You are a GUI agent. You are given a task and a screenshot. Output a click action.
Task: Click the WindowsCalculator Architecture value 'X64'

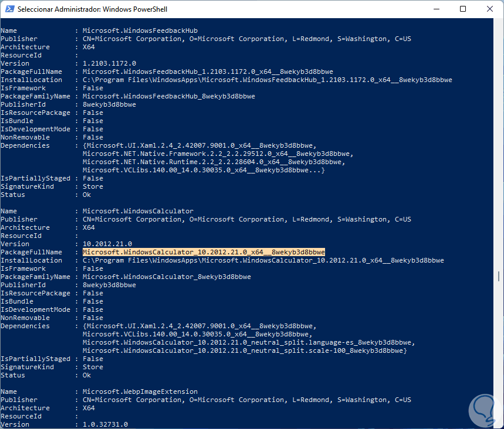tap(89, 227)
